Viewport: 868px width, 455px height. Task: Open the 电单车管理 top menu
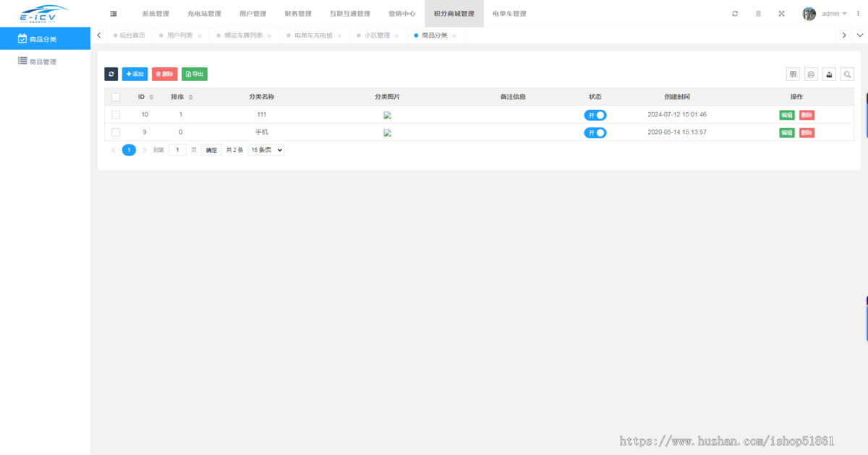click(x=509, y=14)
